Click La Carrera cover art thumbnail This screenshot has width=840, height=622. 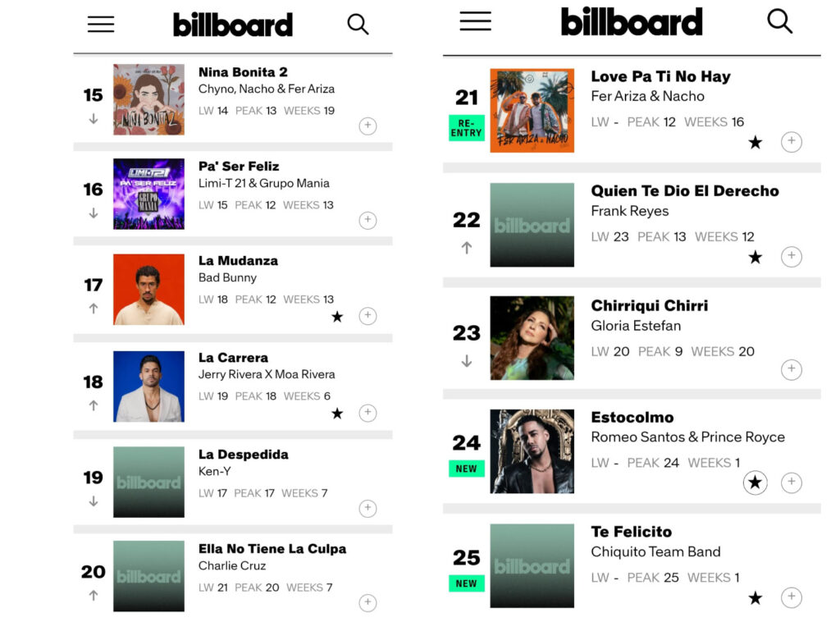pos(148,386)
